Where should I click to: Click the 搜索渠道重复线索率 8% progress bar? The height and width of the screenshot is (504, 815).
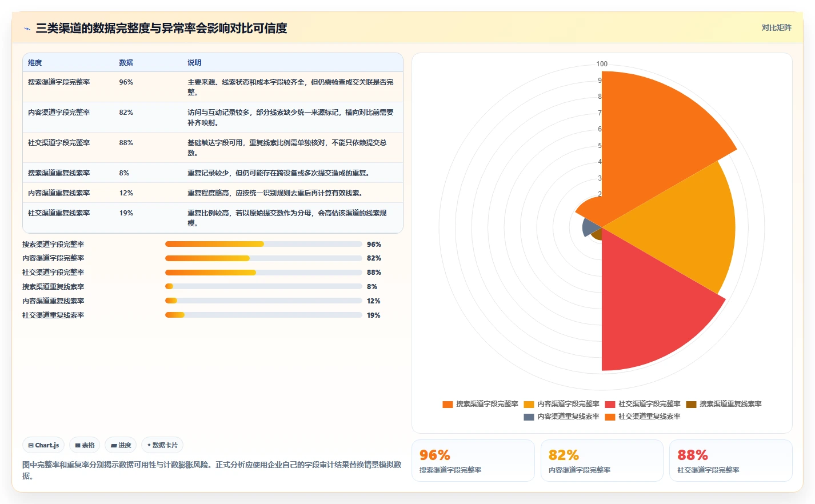click(263, 286)
